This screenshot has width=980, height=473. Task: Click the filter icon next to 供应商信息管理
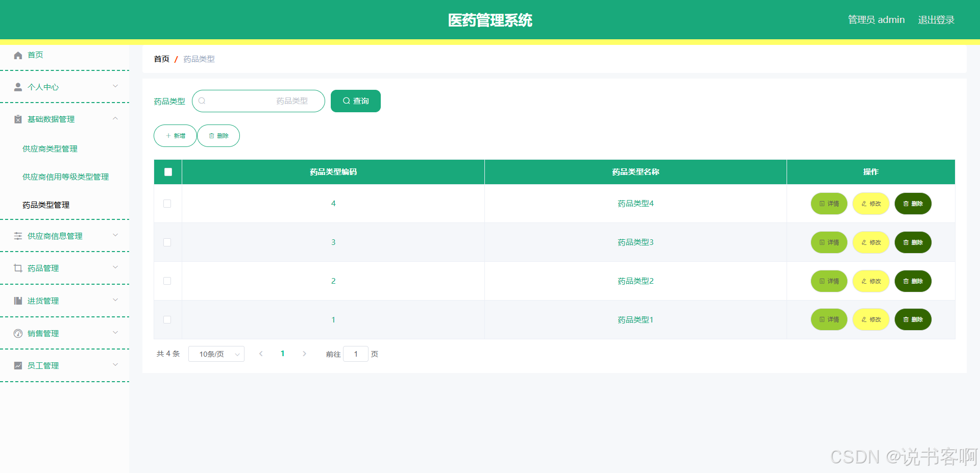(17, 236)
